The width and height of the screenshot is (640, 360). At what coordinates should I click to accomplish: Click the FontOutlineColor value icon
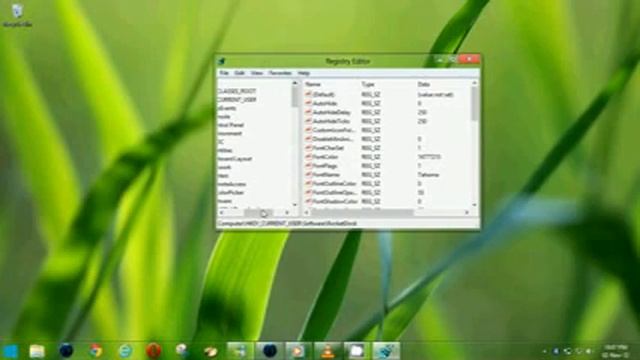click(x=308, y=184)
